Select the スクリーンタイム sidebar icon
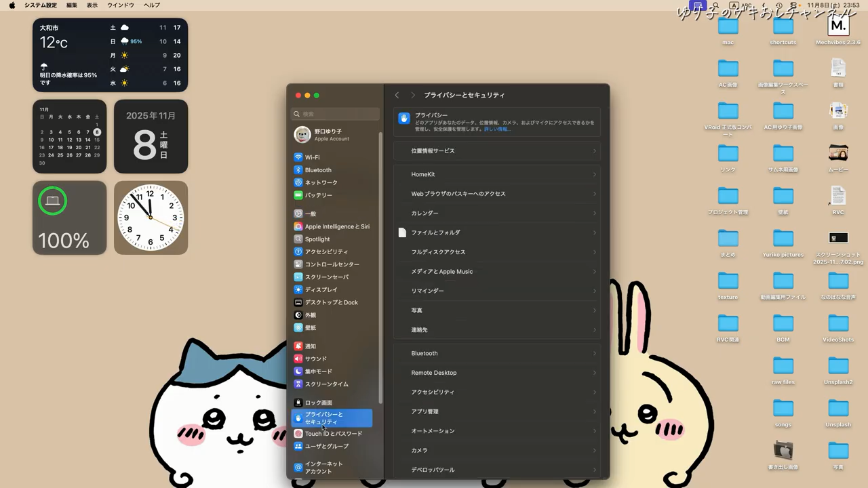The height and width of the screenshot is (488, 868). click(298, 384)
